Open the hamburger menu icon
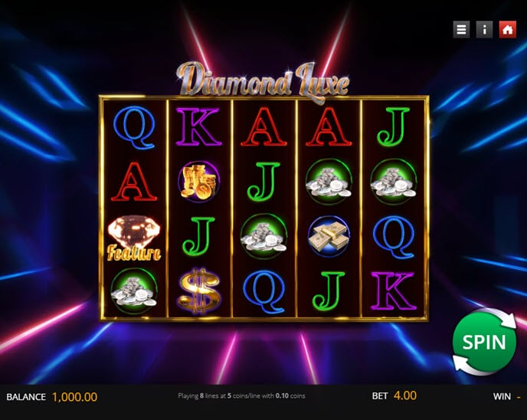The height and width of the screenshot is (420, 527). click(x=461, y=30)
